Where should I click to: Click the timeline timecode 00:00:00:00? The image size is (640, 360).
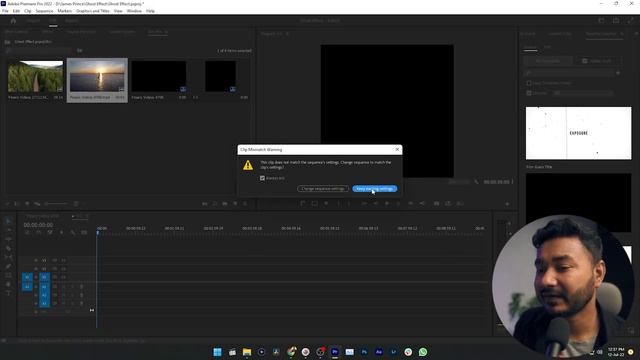click(38, 225)
